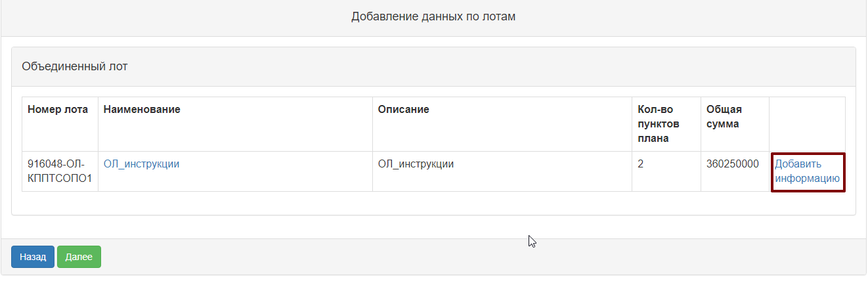
Task: Click empty panel area below the lots table
Action: [x=433, y=203]
